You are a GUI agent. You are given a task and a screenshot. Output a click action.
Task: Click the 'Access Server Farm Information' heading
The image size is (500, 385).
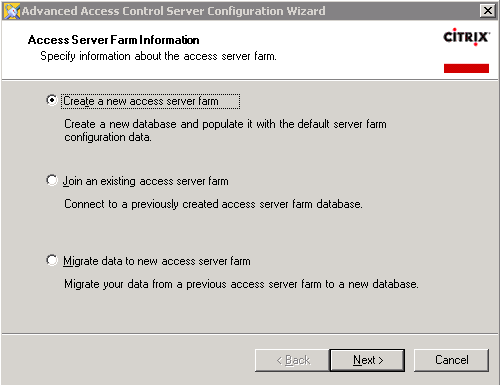click(x=114, y=40)
